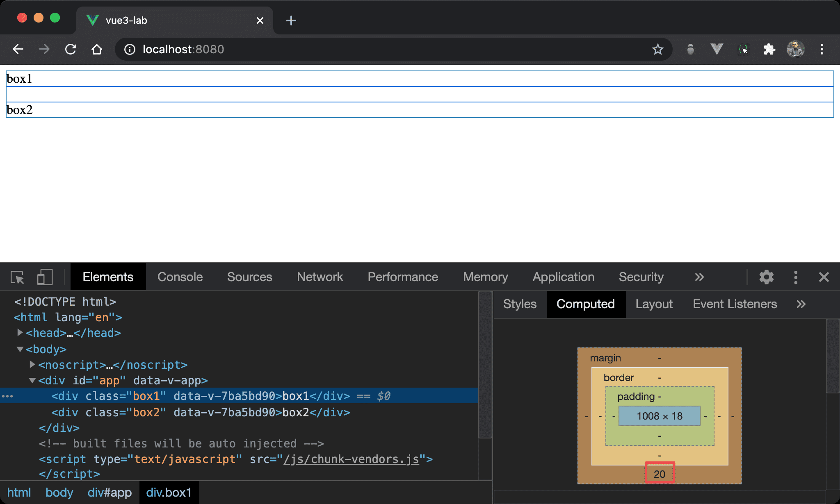Screen dimensions: 840x504
Task: Select div#app in the breadcrumb
Action: pos(110,492)
